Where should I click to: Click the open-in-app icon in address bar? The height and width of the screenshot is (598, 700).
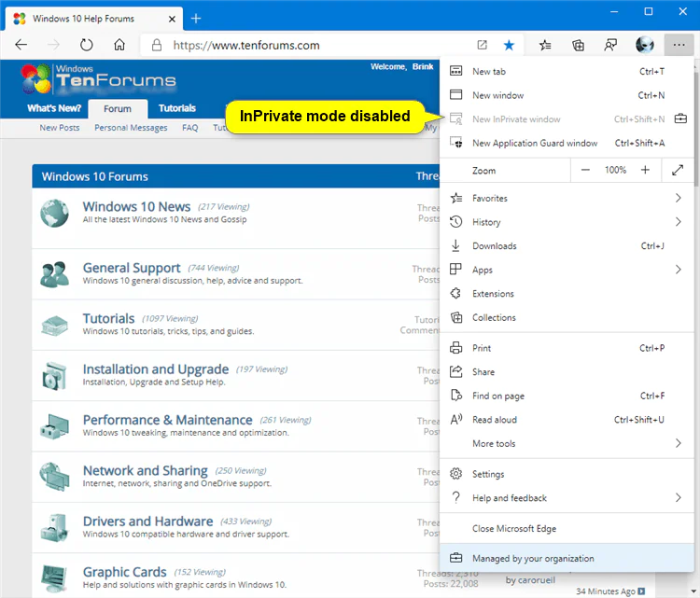(x=483, y=45)
